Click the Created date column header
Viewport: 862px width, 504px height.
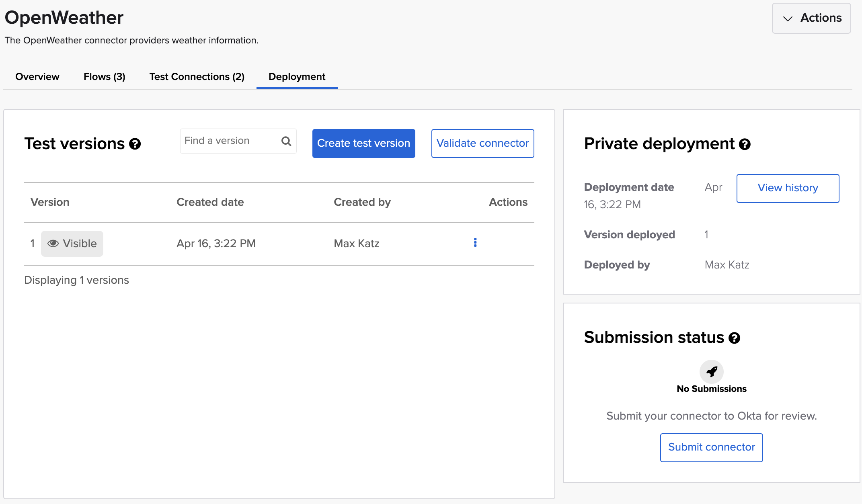tap(210, 202)
